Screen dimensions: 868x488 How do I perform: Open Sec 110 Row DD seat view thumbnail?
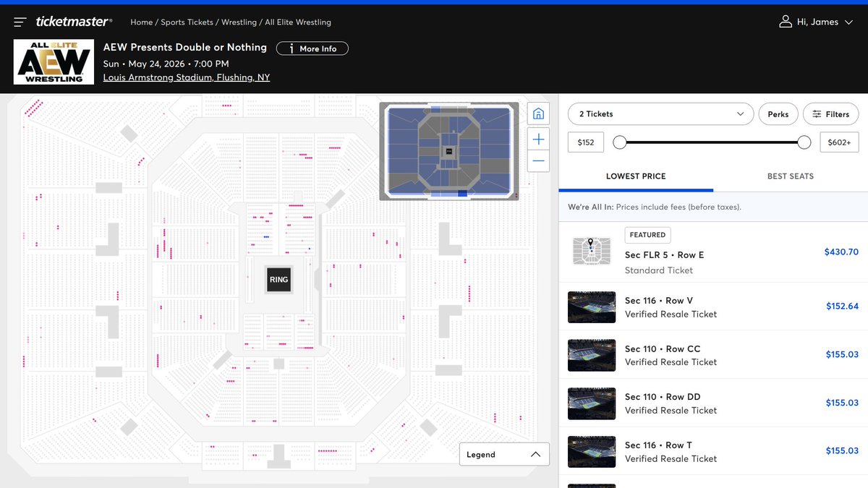[592, 403]
